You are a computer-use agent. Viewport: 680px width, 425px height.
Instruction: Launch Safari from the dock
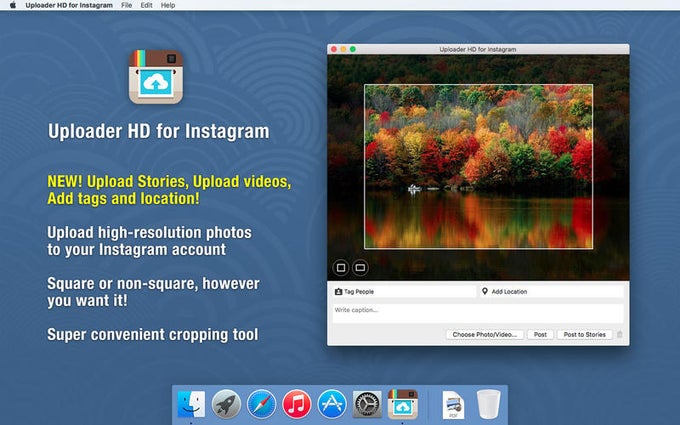[x=262, y=404]
